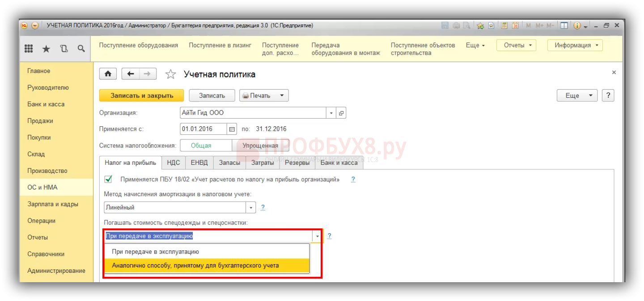Choose При передаче в эксплуатацию list option
This screenshot has width=644, height=301.
point(206,252)
